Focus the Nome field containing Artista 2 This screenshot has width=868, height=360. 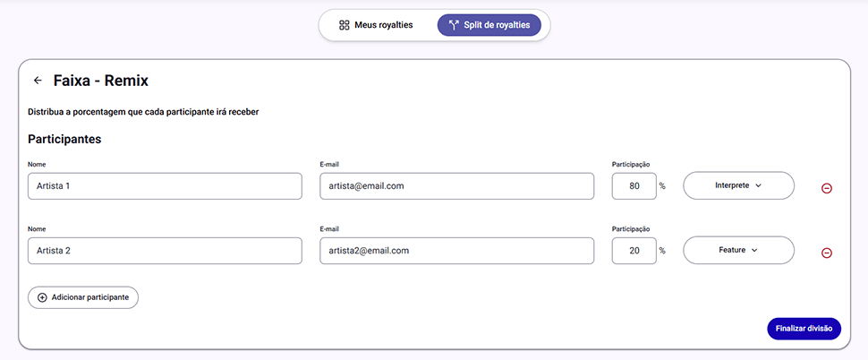pos(165,251)
